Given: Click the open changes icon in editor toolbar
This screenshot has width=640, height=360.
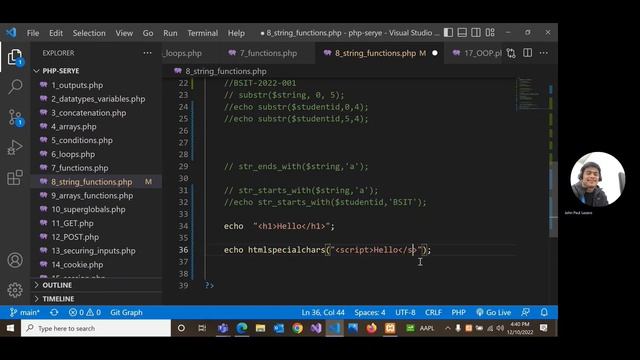Looking at the screenshot, I should (511, 53).
